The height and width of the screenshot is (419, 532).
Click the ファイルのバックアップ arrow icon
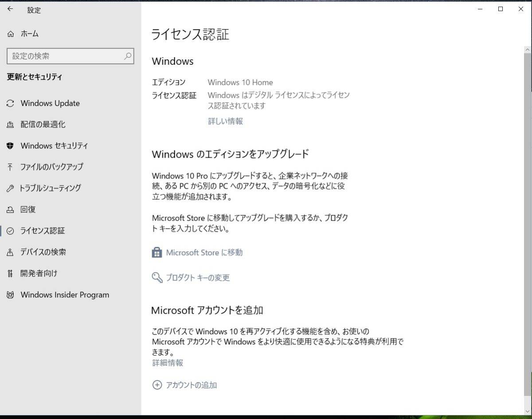coord(10,167)
